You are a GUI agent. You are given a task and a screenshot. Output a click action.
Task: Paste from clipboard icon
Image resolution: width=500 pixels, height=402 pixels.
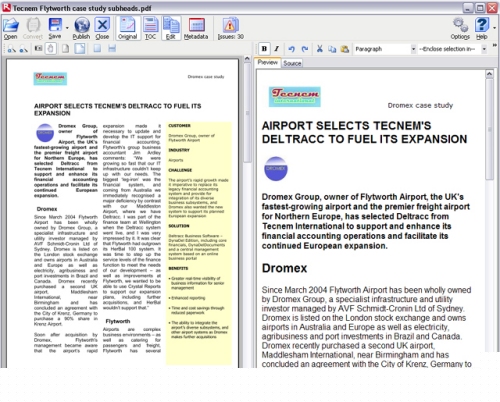point(345,49)
